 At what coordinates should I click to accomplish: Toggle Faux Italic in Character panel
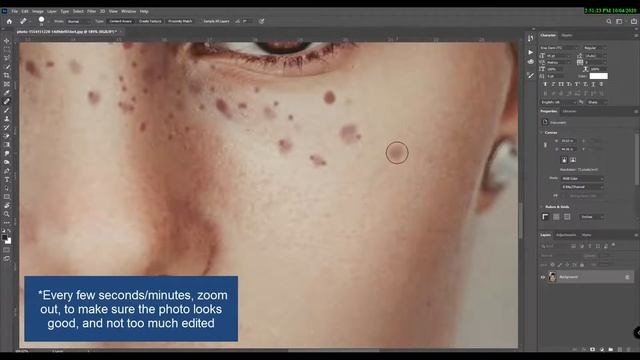click(x=553, y=84)
